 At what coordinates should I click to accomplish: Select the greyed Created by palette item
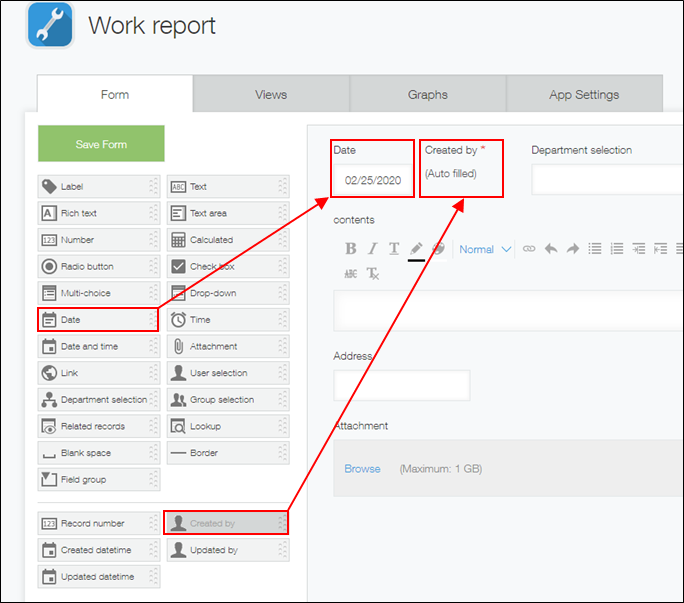tap(226, 523)
